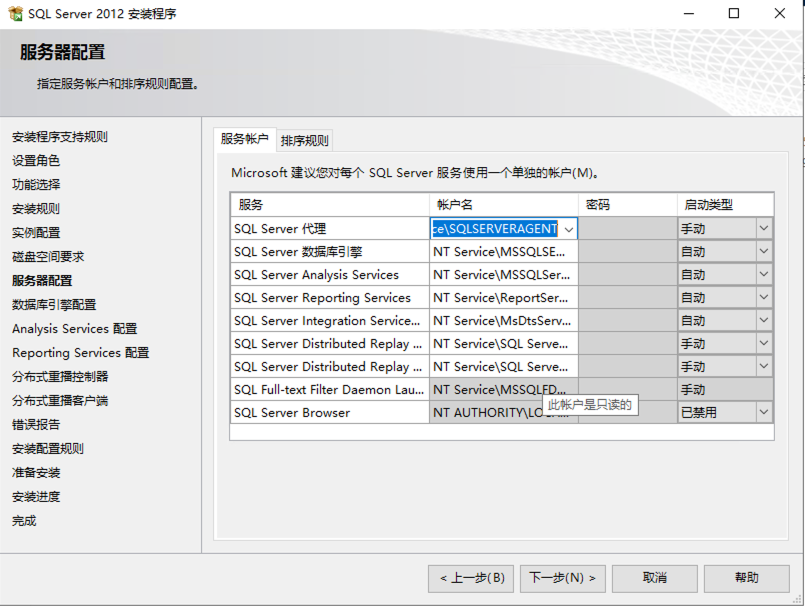
Task: Expand startup type dropdown for SQL Server Browser
Action: pyautogui.click(x=764, y=412)
